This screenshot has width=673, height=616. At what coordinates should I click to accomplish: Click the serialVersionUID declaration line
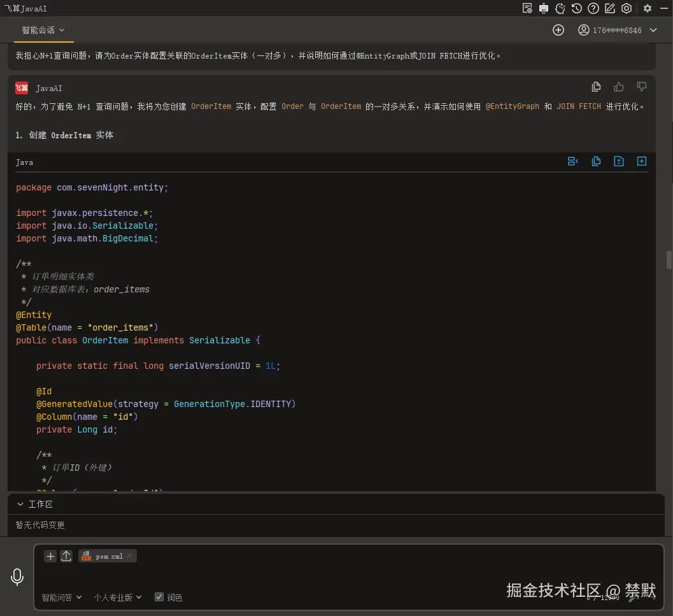(158, 366)
